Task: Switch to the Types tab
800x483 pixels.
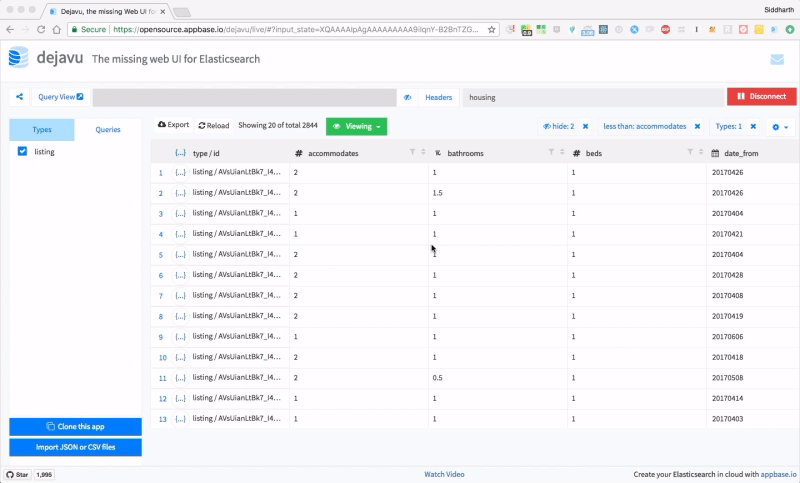Action: click(42, 130)
